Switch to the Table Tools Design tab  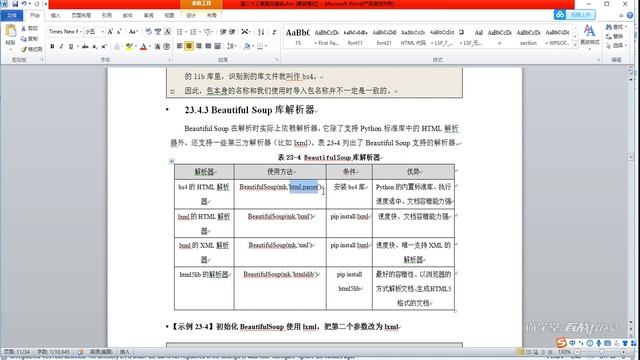coord(191,15)
